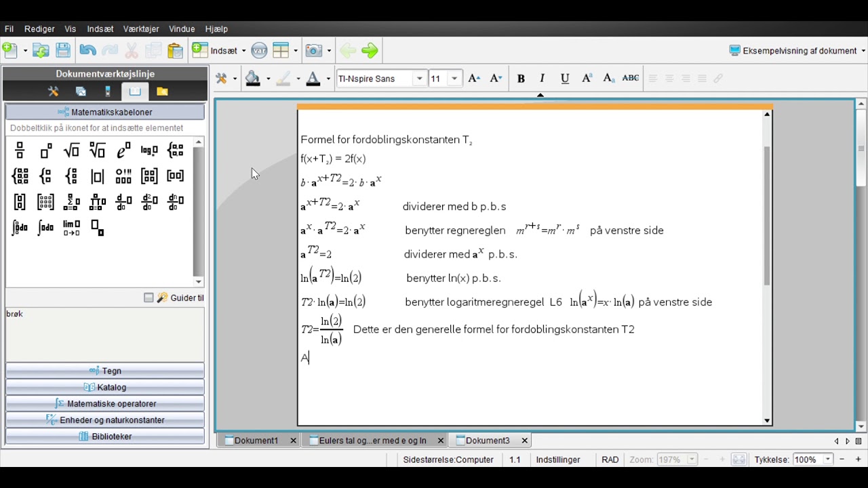Open the Fil menu
This screenshot has width=868, height=488.
point(9,29)
